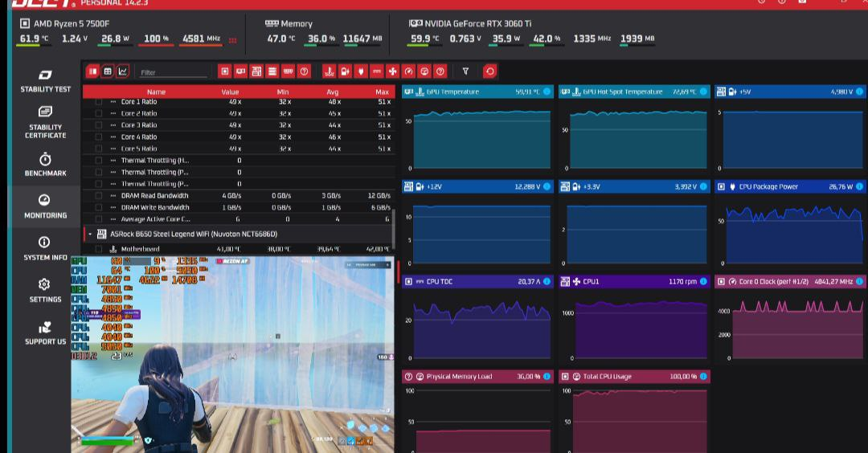
Task: Switch to graph-only view icon
Action: [122, 71]
